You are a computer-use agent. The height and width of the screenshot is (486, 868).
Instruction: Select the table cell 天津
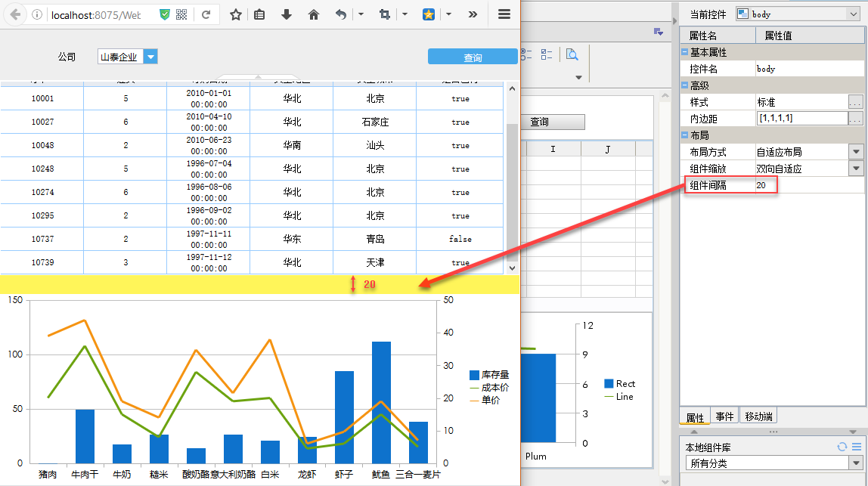375,262
